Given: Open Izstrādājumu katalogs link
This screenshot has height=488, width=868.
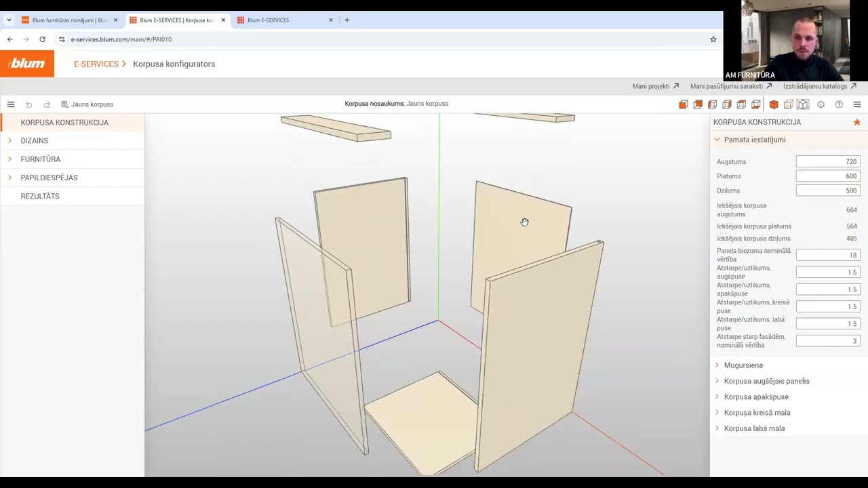Looking at the screenshot, I should coord(820,86).
